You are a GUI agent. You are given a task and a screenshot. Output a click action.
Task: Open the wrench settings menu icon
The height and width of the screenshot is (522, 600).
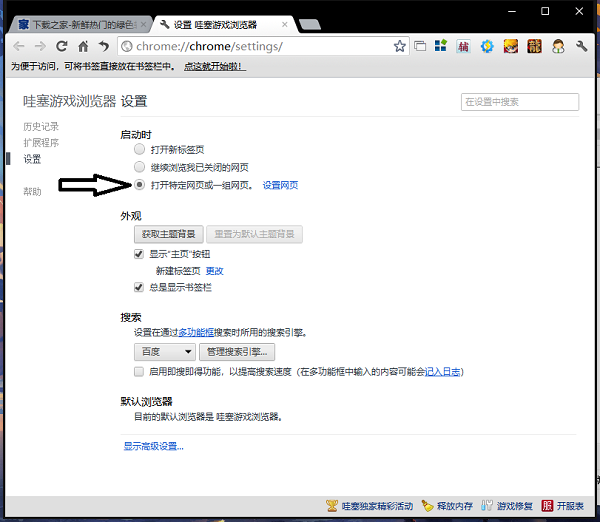click(581, 46)
